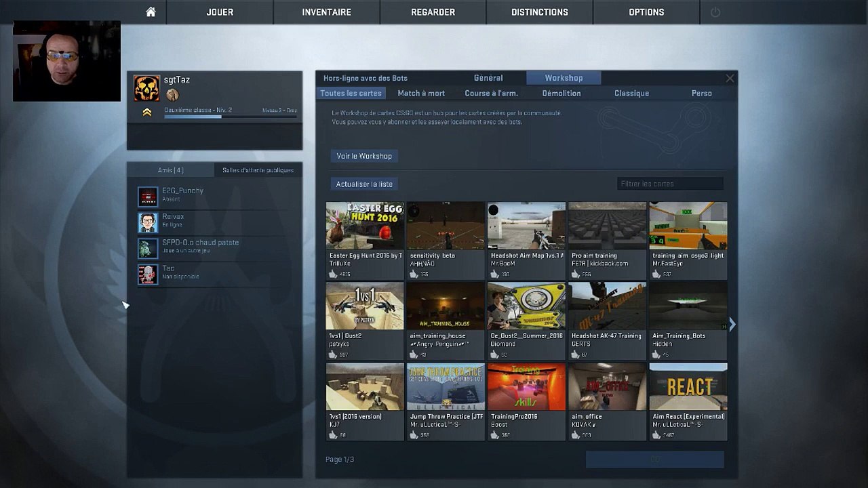Screen dimensions: 868x488
Task: Click the sgtTaz XP progress bar
Action: [231, 117]
